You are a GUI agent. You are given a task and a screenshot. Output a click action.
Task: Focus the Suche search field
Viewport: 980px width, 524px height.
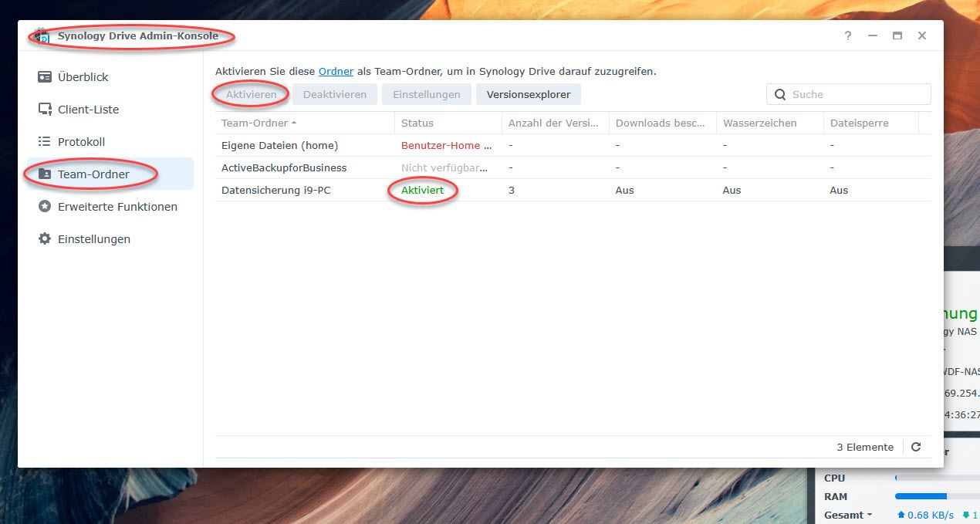pyautogui.click(x=857, y=95)
